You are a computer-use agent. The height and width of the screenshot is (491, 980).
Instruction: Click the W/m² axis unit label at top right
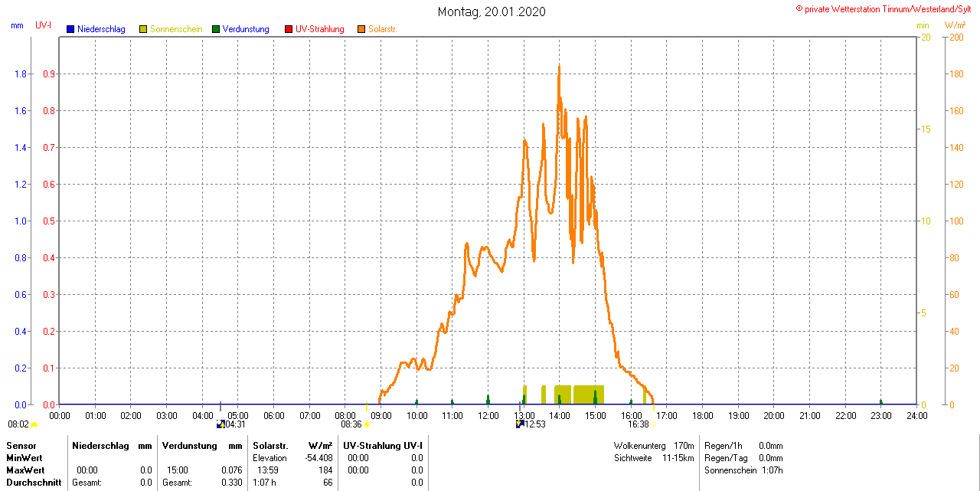955,25
